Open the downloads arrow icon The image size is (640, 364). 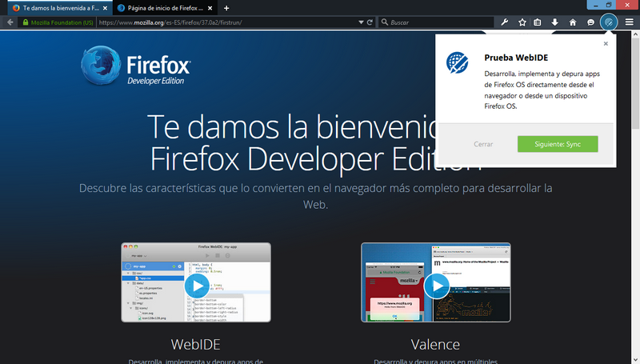click(x=554, y=22)
